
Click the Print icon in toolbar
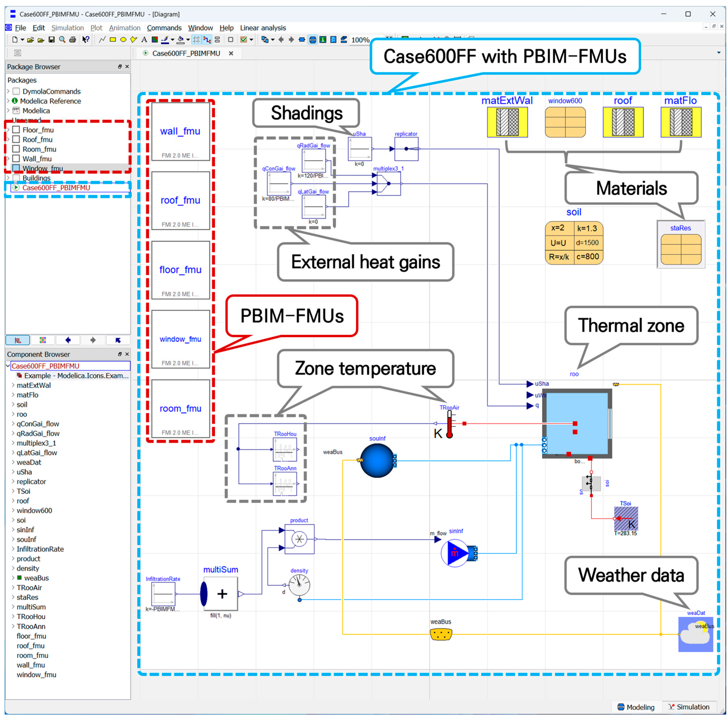click(73, 39)
